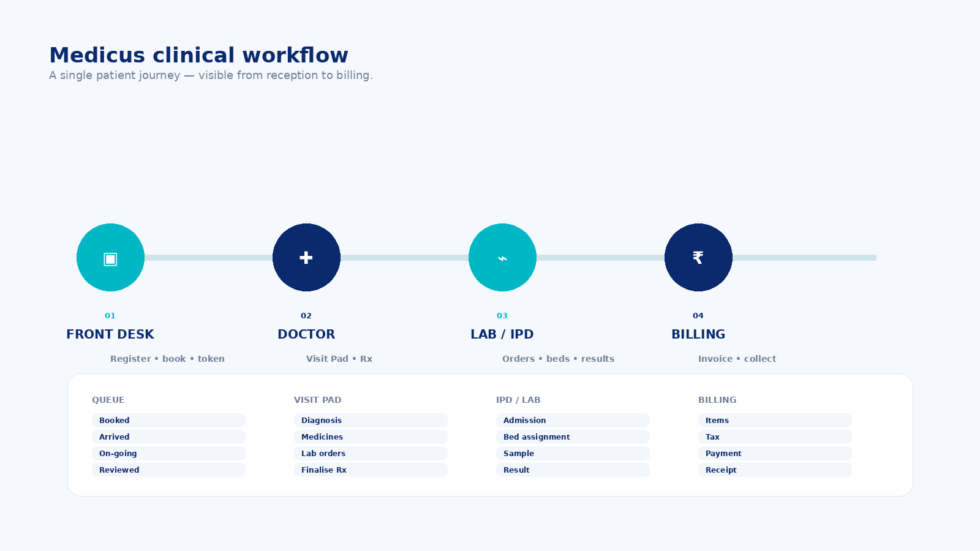Select the DOCTOR heading

306,334
